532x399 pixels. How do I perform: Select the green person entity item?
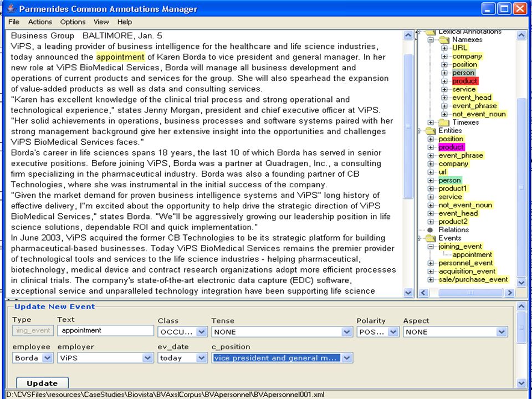pos(449,181)
